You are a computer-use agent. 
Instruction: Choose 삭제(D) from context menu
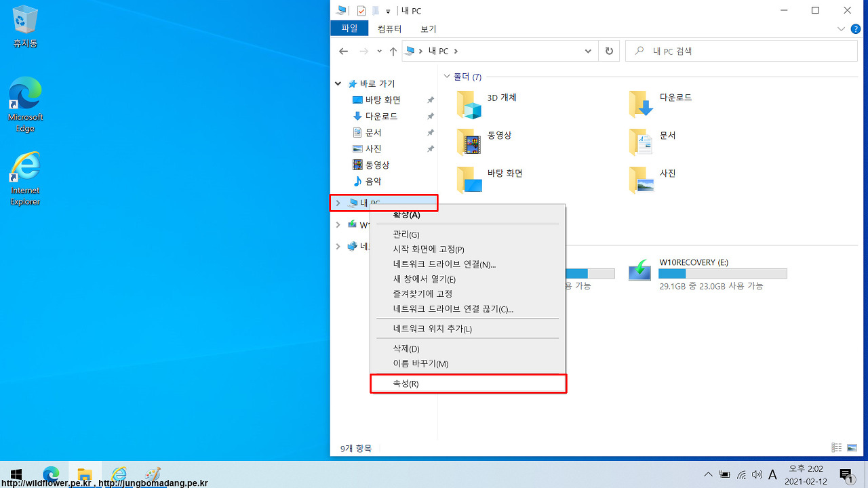467,348
